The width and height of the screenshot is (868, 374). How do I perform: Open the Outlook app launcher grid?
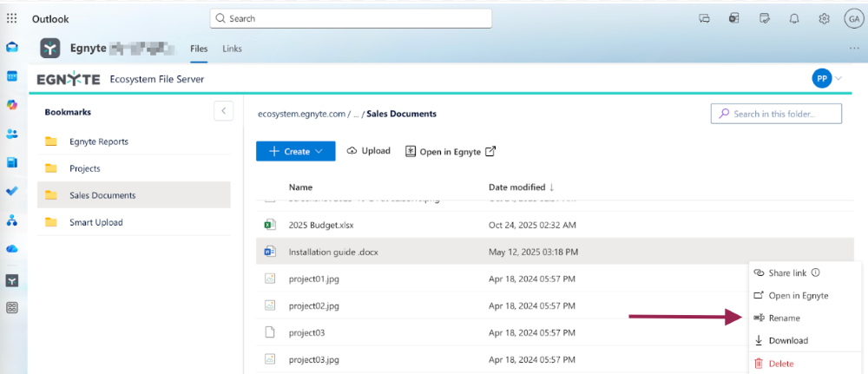click(12, 18)
